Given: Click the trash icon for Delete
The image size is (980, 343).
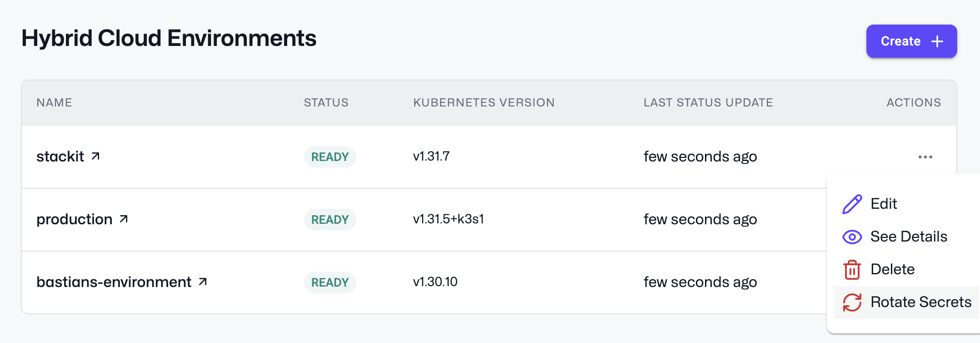Looking at the screenshot, I should click(851, 269).
